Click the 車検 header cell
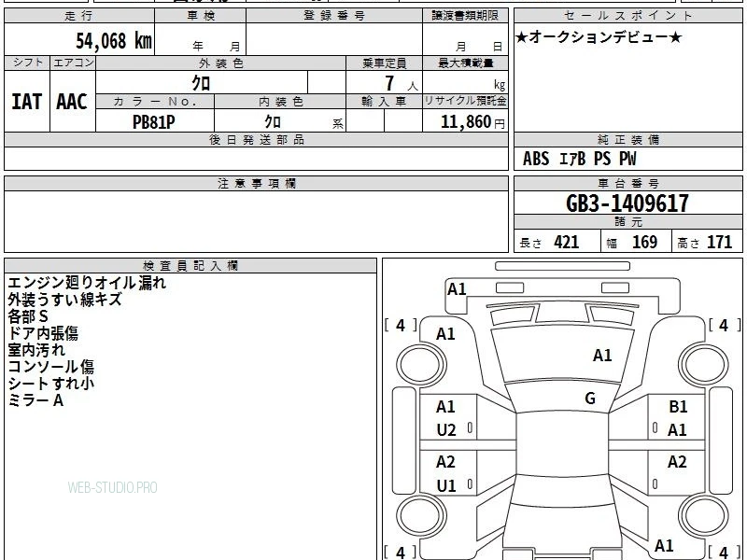The image size is (747, 560). point(201,16)
